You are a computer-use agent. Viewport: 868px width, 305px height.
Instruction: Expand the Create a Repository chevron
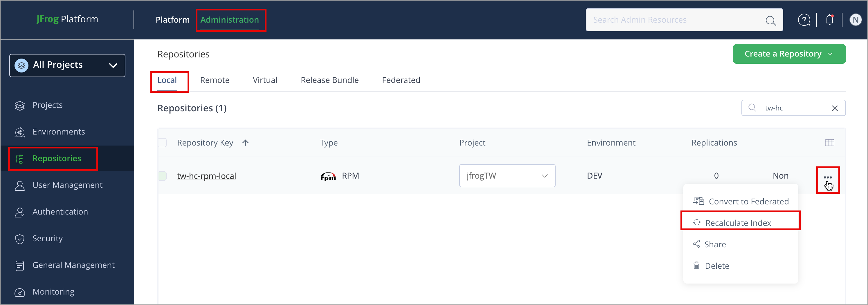831,54
